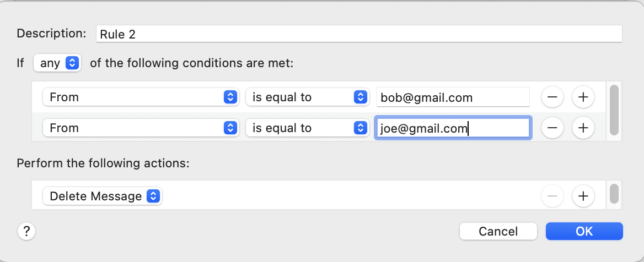The image size is (644, 262).
Task: Remove the bob@gmail.com condition row
Action: (x=552, y=97)
